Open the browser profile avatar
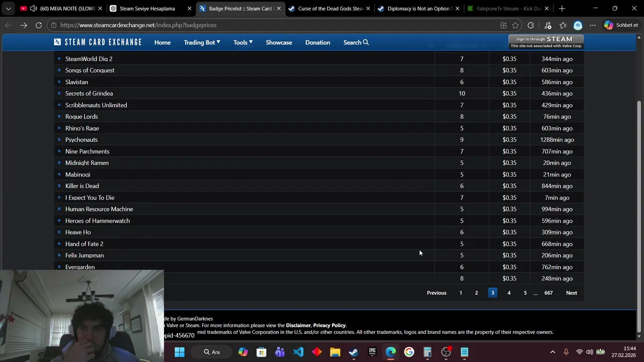This screenshot has width=644, height=362. (578, 25)
